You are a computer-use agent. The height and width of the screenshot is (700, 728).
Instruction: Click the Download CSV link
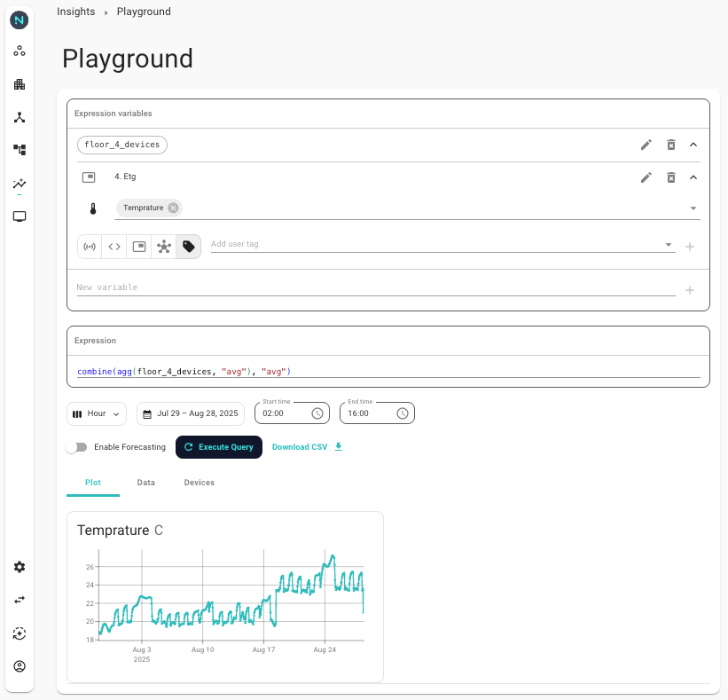tap(307, 447)
